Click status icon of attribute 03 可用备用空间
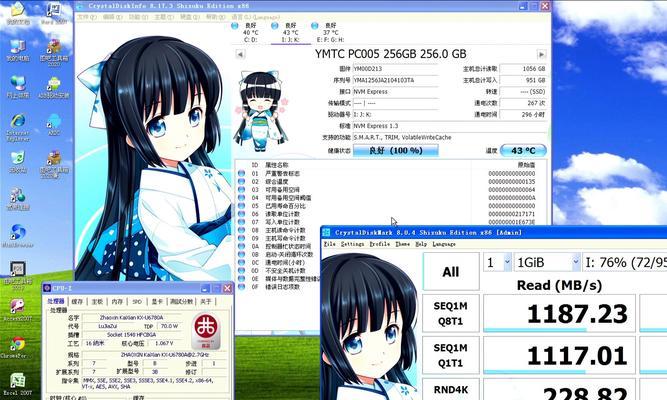 (242, 190)
